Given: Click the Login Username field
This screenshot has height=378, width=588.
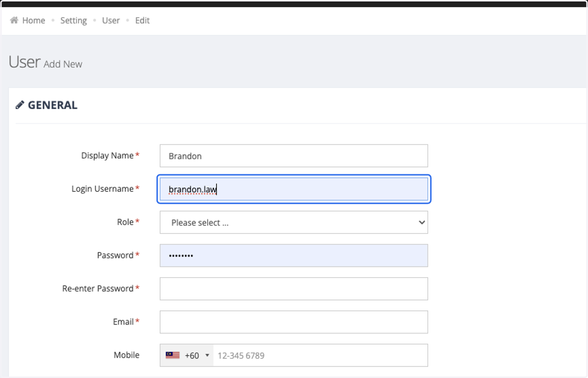Looking at the screenshot, I should coord(294,189).
